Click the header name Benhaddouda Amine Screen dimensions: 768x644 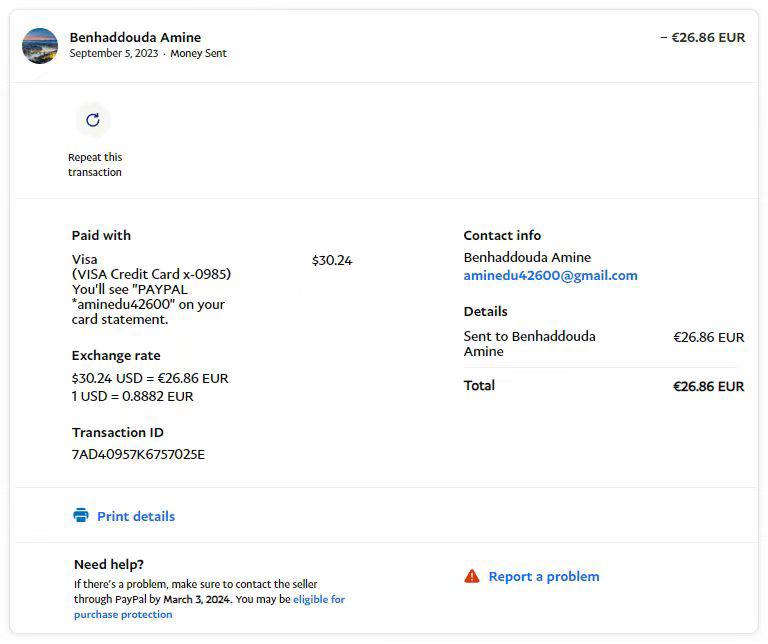coord(135,37)
